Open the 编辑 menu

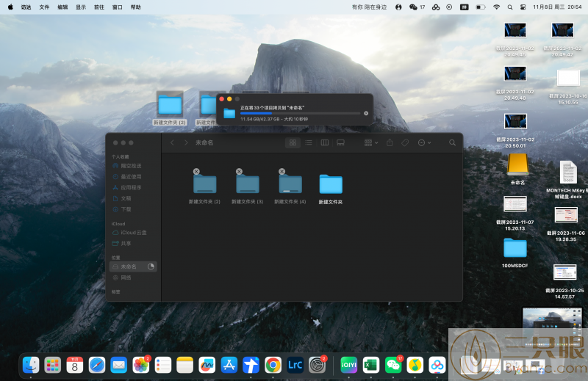62,7
